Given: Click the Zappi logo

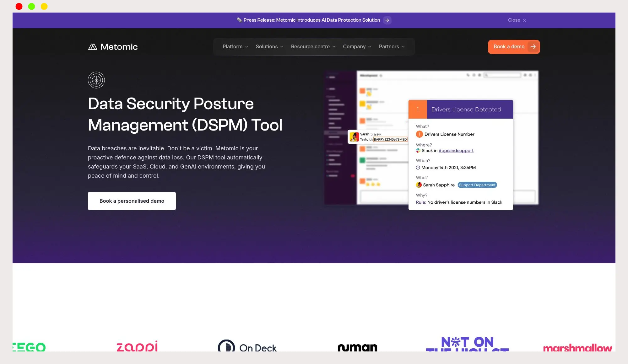Looking at the screenshot, I should tap(137, 346).
